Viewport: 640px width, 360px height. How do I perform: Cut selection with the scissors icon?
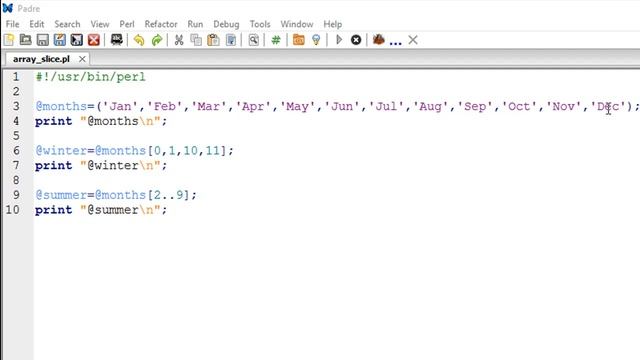179,40
